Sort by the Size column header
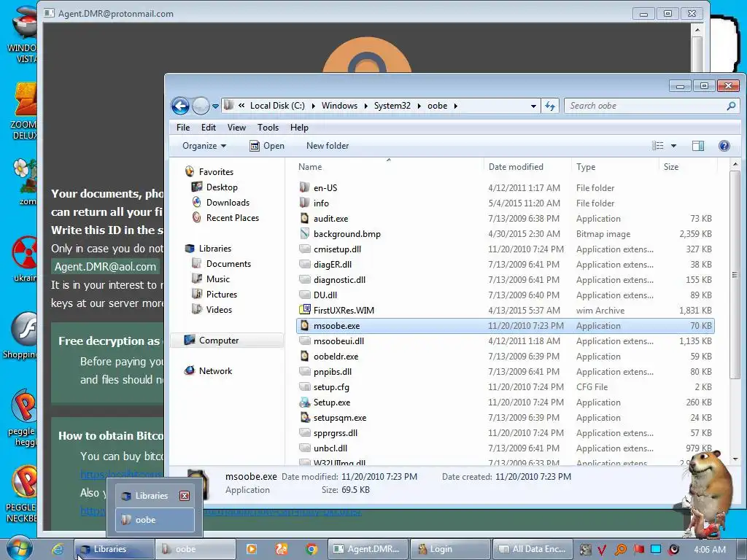The width and height of the screenshot is (747, 560). (x=688, y=167)
